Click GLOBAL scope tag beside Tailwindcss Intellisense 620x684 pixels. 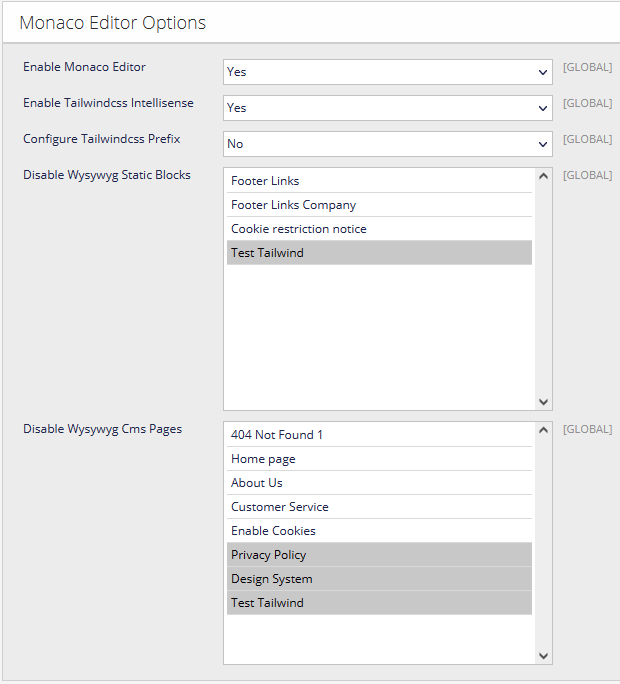coord(587,103)
